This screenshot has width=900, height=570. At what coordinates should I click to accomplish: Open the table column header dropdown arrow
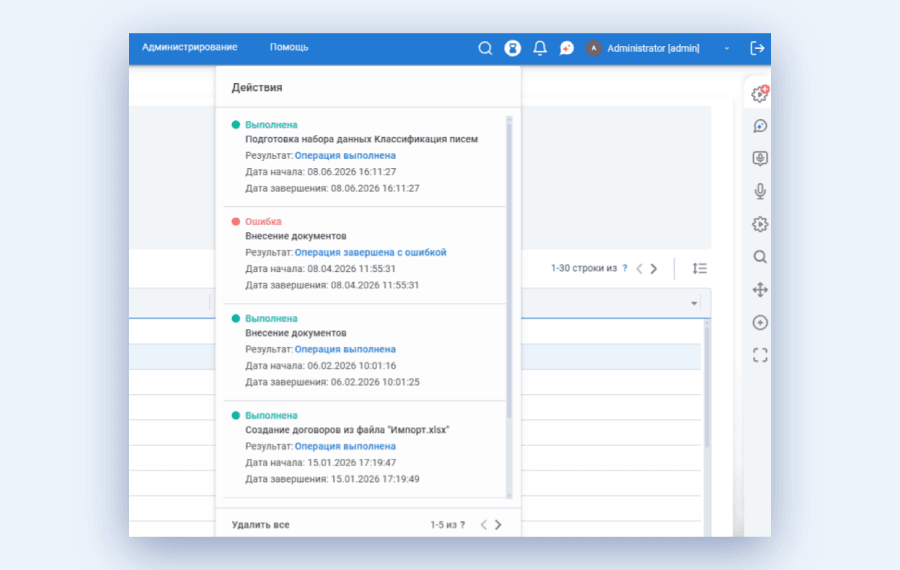point(694,303)
